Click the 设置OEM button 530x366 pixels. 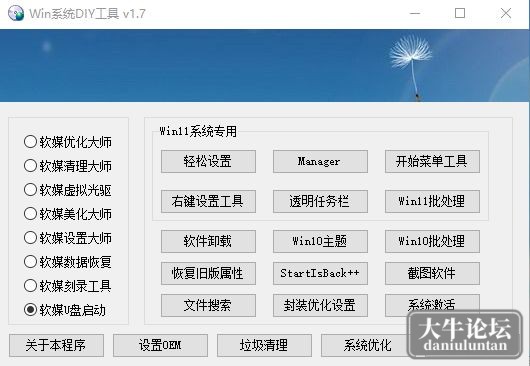tap(160, 345)
